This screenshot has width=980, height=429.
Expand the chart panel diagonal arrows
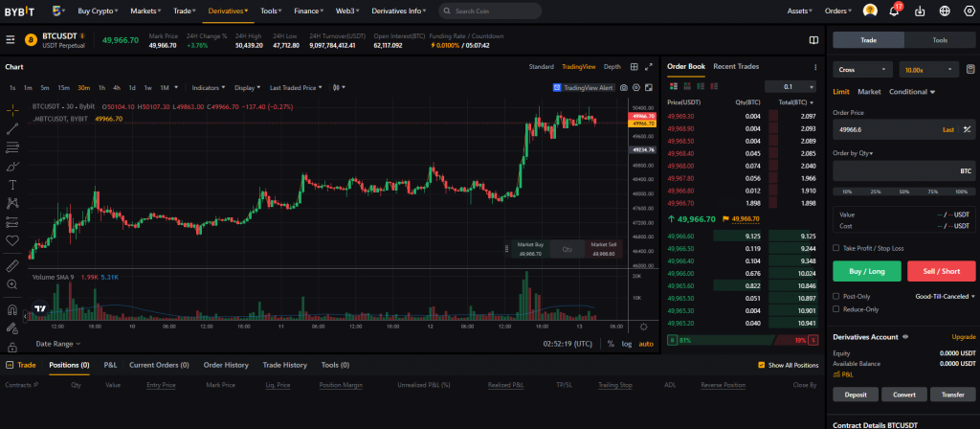point(649,67)
